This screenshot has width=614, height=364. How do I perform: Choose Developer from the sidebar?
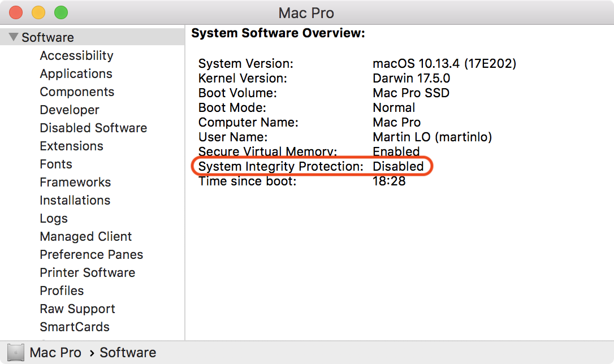70,110
